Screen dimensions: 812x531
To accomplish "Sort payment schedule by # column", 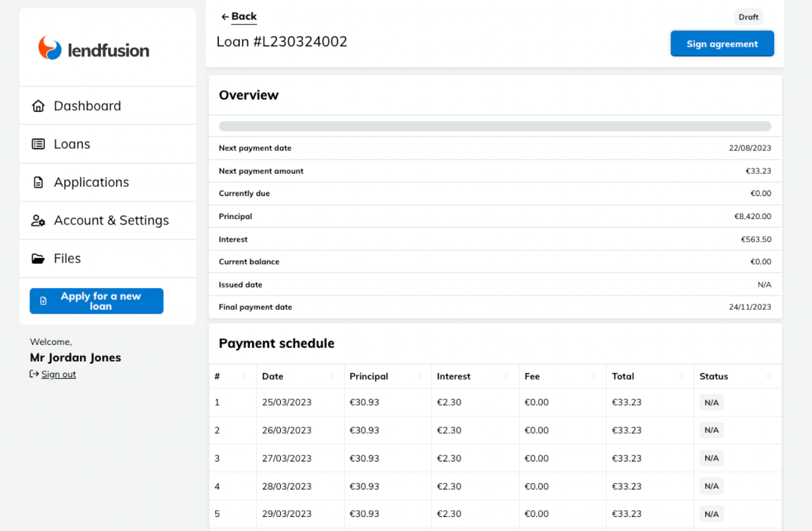I will point(244,376).
